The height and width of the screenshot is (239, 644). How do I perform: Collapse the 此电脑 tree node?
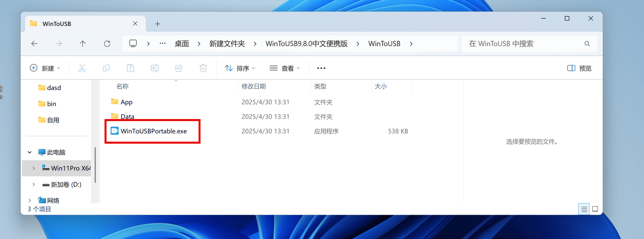pos(30,152)
